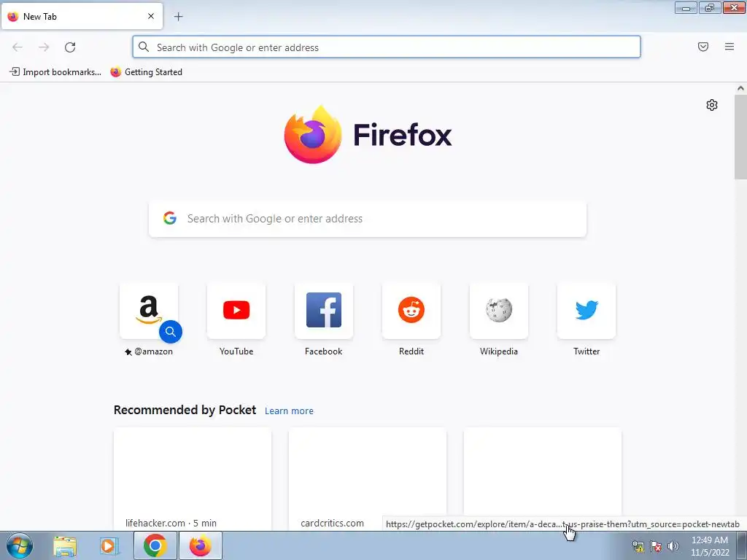The image size is (747, 560).
Task: Open the Getting Started bookmark
Action: click(x=146, y=72)
